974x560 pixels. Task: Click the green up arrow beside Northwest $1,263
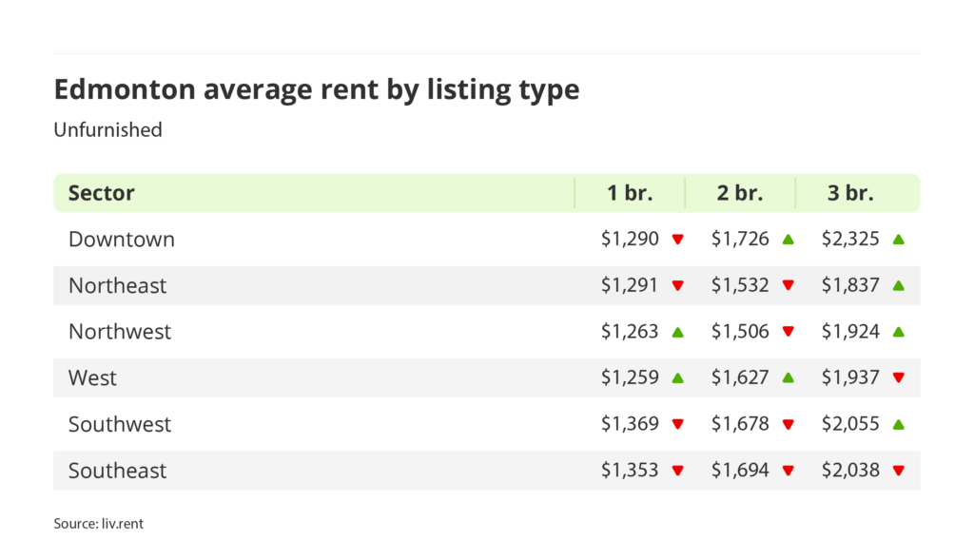coord(678,332)
